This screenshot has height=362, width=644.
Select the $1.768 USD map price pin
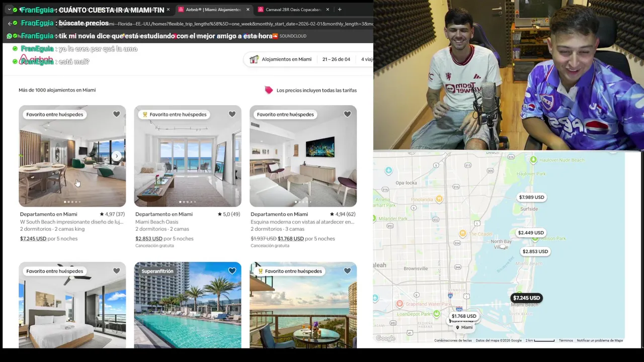[x=464, y=316]
